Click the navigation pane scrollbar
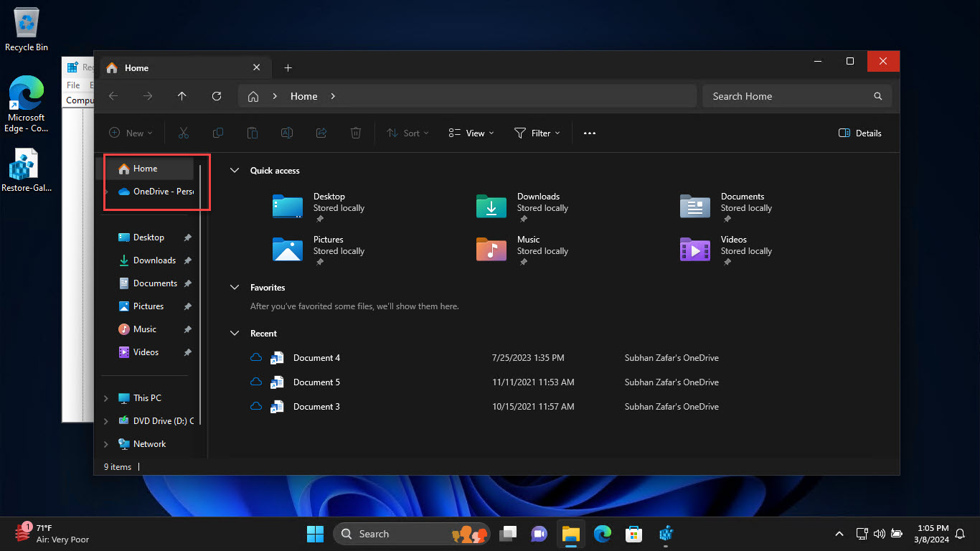980x551 pixels. [x=200, y=294]
